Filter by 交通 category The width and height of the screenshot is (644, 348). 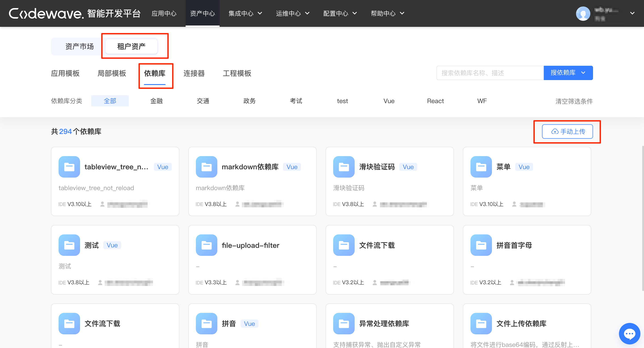pyautogui.click(x=203, y=101)
